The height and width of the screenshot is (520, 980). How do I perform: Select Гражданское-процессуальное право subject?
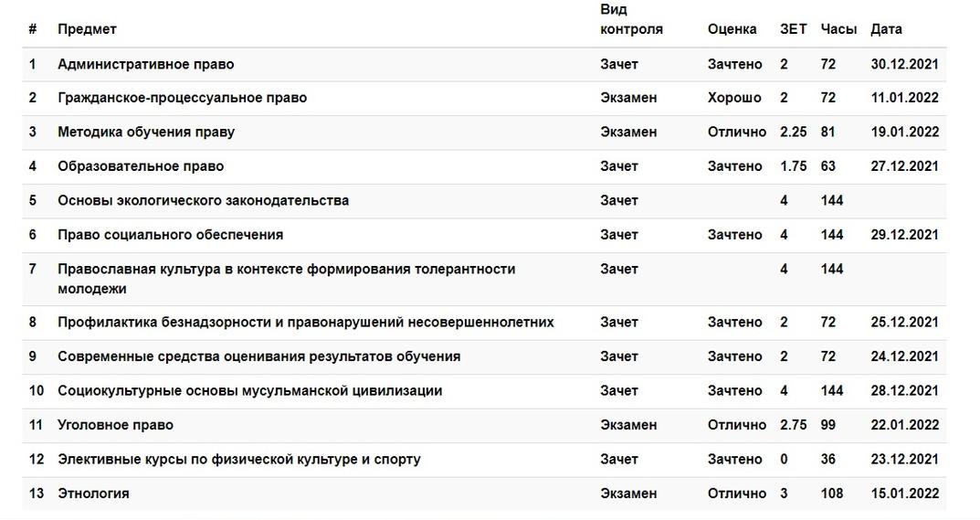(183, 98)
